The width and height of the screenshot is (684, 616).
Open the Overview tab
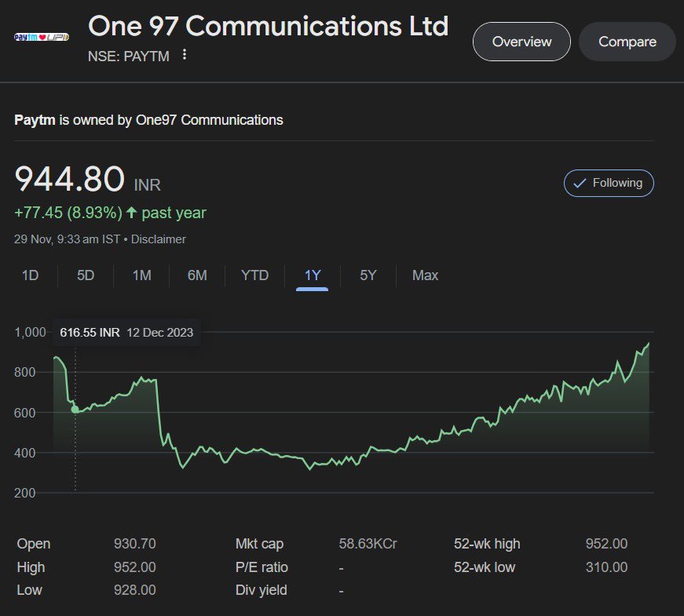pyautogui.click(x=521, y=42)
